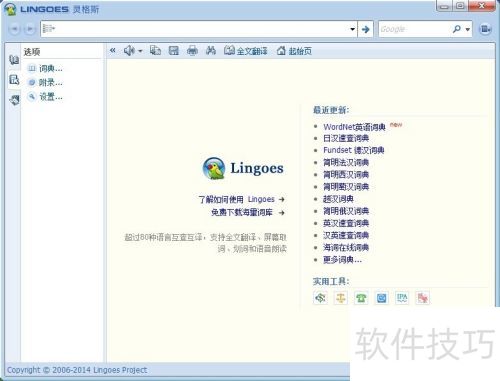This screenshot has width=500, height=381.
Task: Go to 起始页 start page
Action: pos(294,51)
